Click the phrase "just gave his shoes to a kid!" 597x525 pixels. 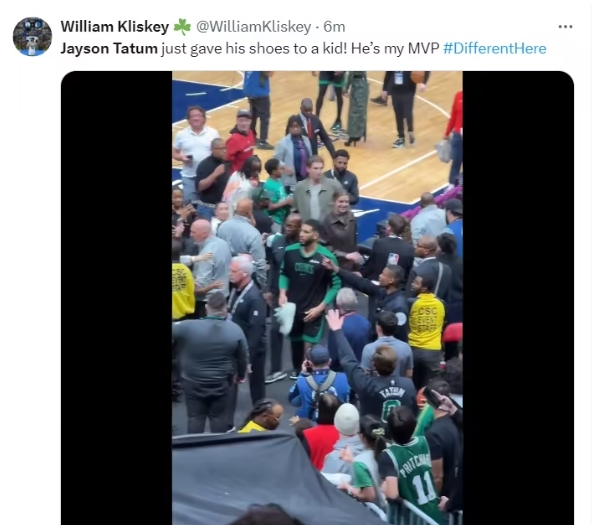pyautogui.click(x=254, y=49)
